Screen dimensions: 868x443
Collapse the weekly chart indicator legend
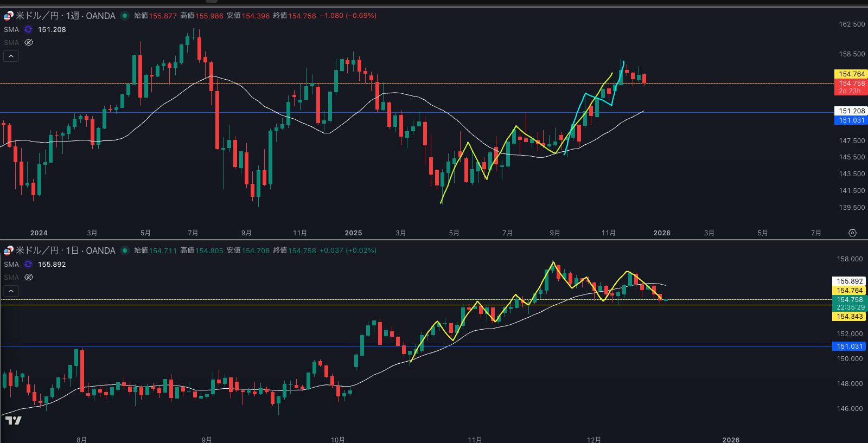tap(11, 56)
